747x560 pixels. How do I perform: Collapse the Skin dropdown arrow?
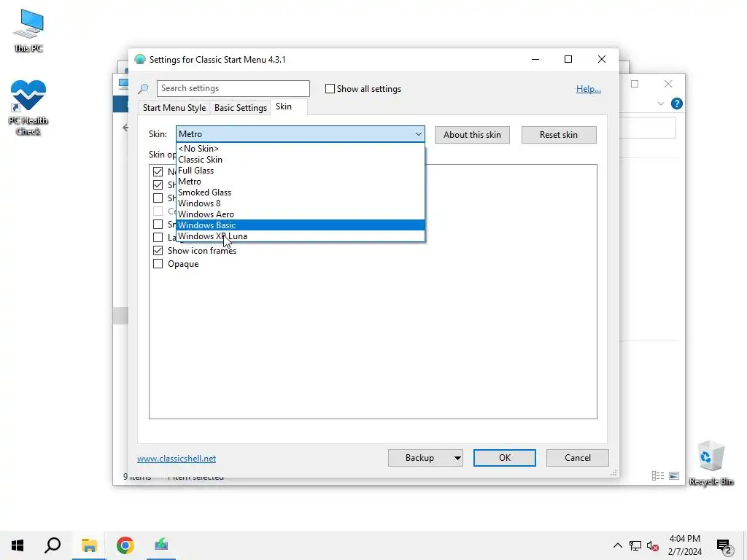coord(418,134)
